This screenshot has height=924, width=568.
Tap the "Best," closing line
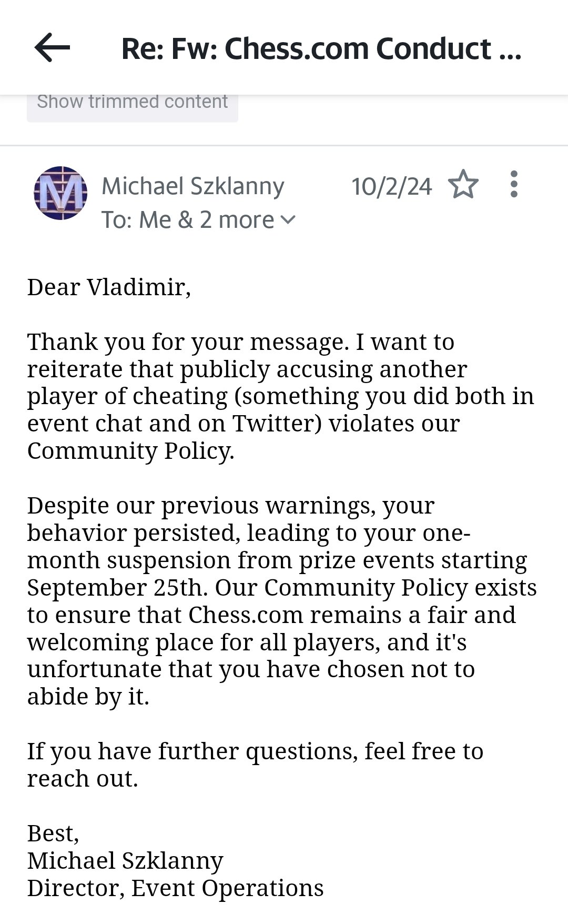click(x=53, y=833)
